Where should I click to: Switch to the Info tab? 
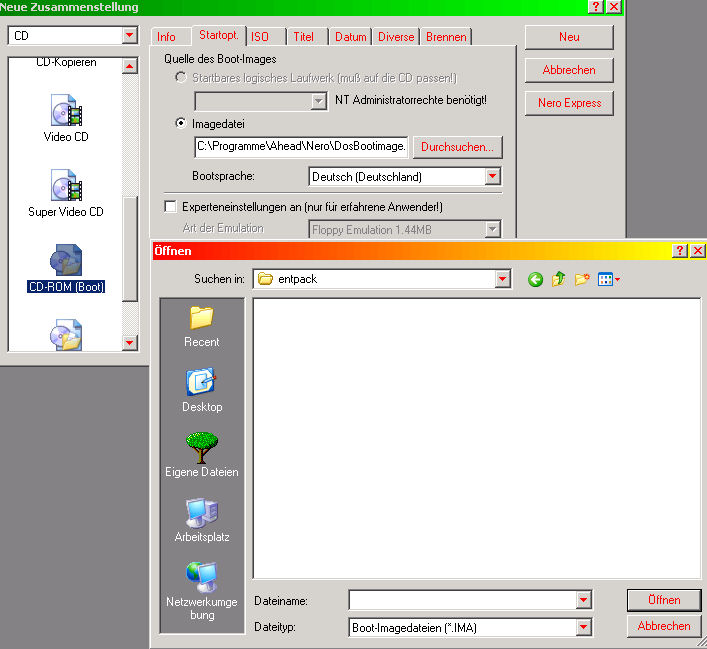166,37
